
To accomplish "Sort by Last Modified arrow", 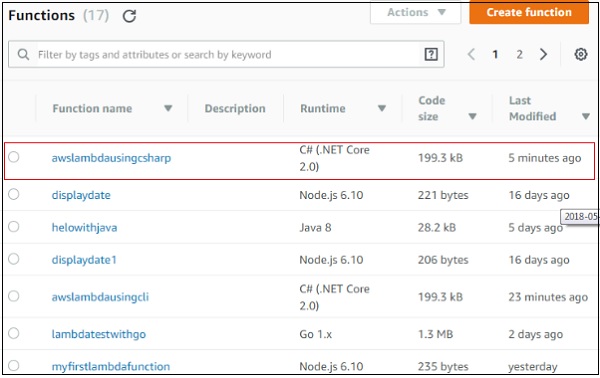I will (585, 116).
